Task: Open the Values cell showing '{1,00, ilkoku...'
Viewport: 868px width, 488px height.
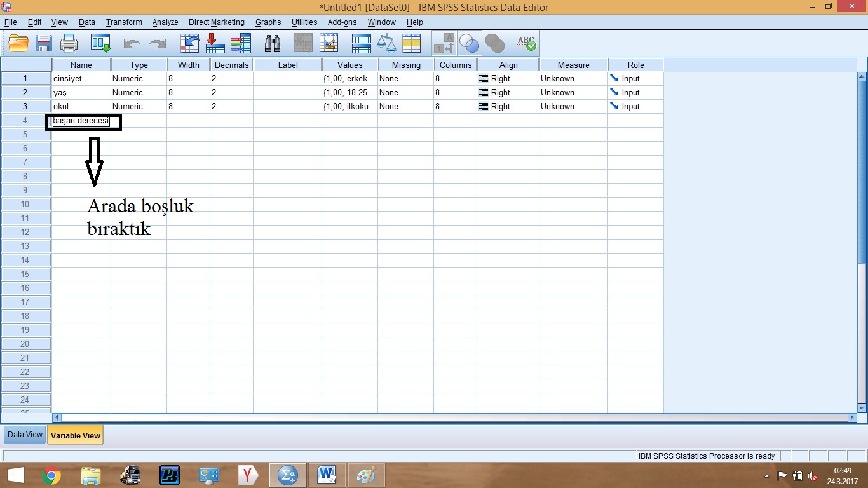Action: [x=349, y=107]
